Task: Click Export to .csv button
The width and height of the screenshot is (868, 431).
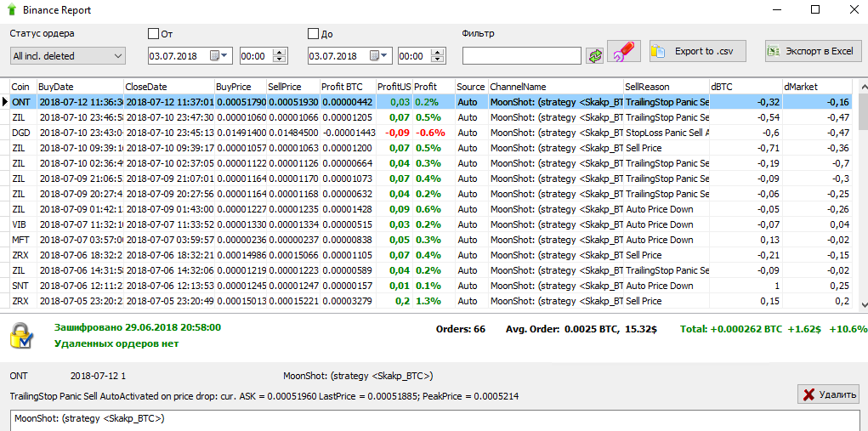Action: (698, 52)
